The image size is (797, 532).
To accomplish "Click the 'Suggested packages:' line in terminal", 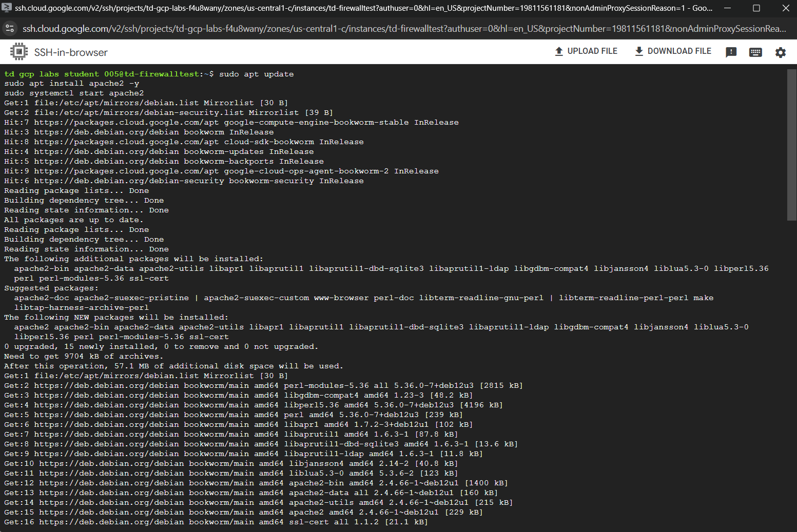I will 51,288.
